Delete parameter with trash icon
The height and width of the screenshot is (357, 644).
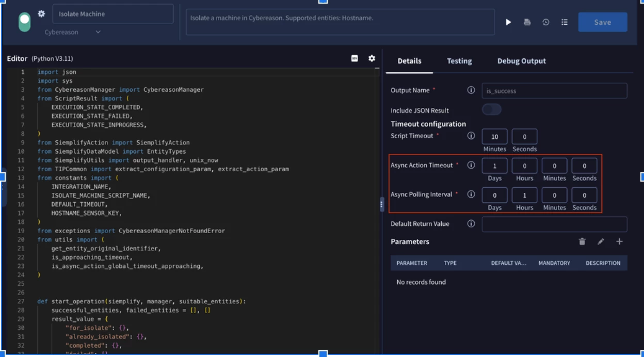point(582,241)
